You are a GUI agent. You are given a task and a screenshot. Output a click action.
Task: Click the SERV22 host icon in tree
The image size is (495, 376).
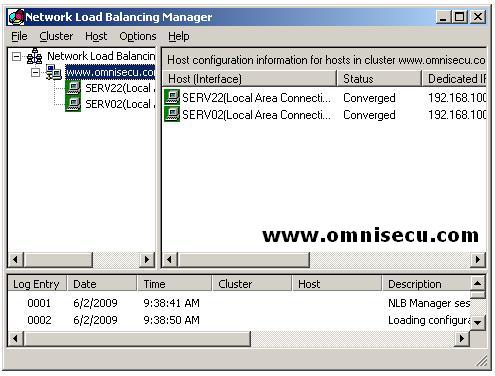(73, 88)
